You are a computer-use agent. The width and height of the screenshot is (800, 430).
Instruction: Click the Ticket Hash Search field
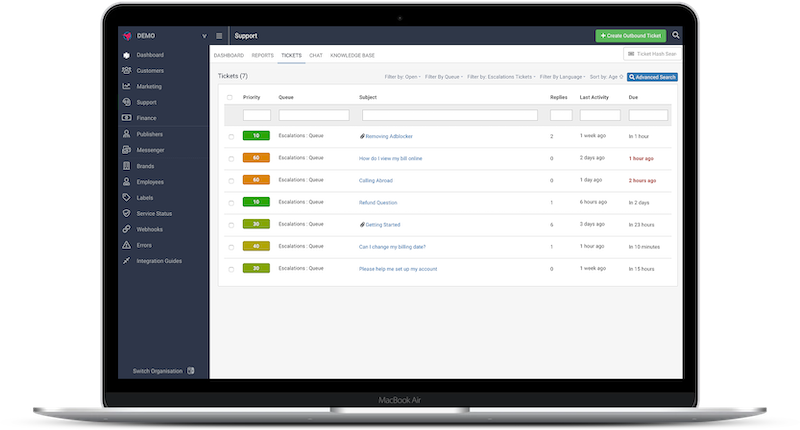pyautogui.click(x=651, y=54)
